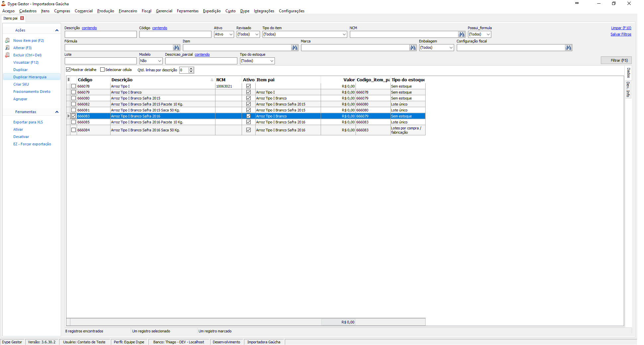
Task: Check the row checkbox for 666084
Action: [x=74, y=130]
